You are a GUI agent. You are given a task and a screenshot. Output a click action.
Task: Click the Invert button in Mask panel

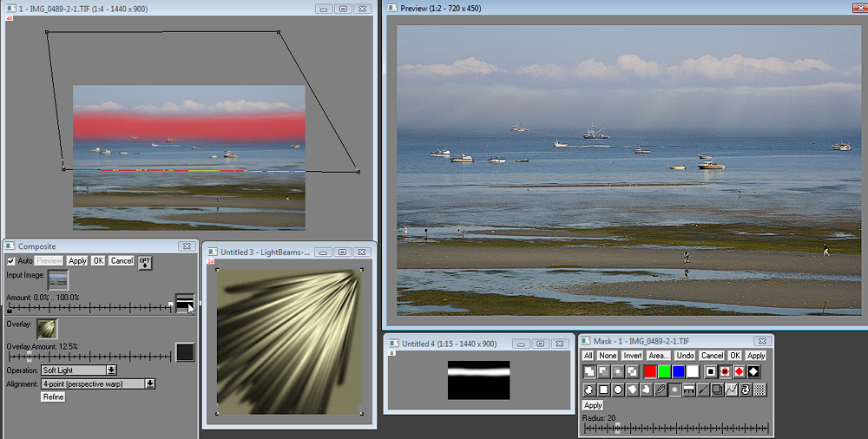632,356
